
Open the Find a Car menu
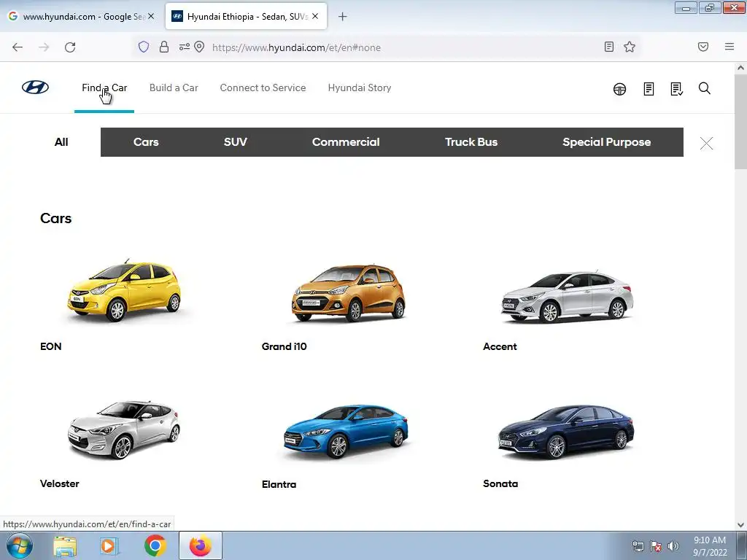click(x=104, y=87)
